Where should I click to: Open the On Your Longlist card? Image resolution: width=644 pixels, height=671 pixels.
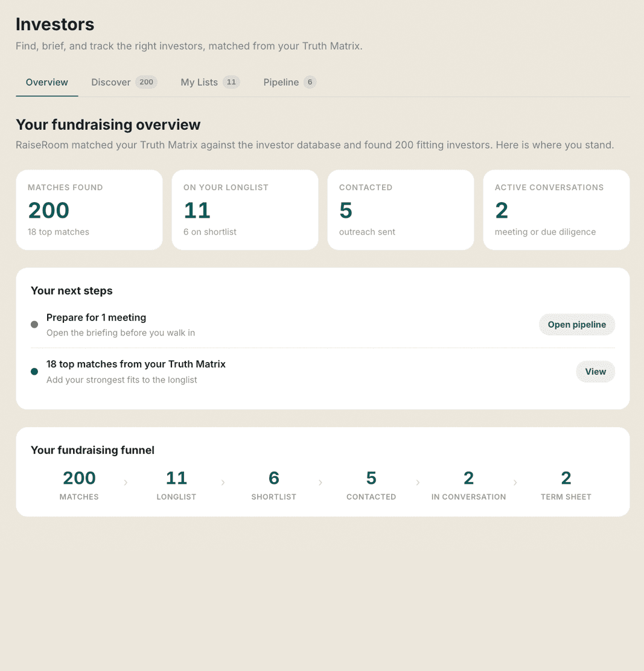(245, 210)
